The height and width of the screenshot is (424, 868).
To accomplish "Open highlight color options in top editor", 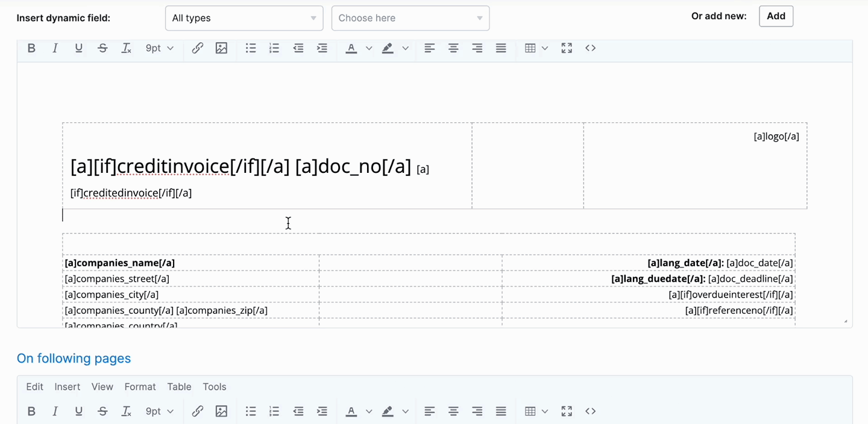I will coord(405,48).
